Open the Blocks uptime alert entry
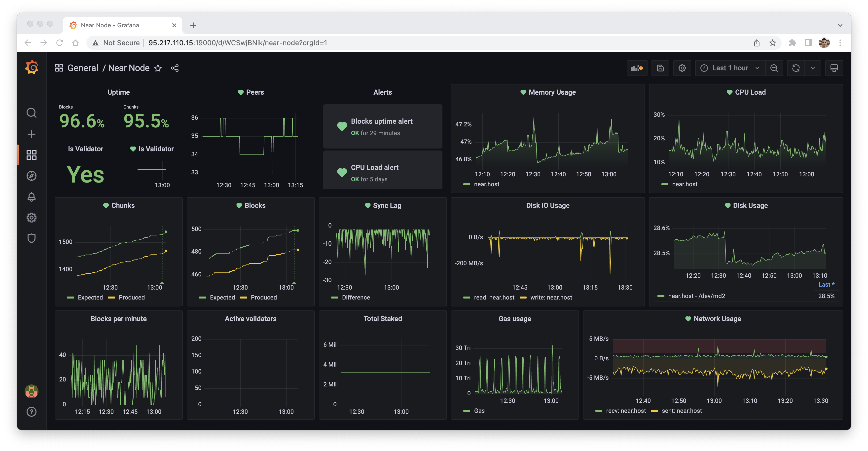 coord(382,126)
